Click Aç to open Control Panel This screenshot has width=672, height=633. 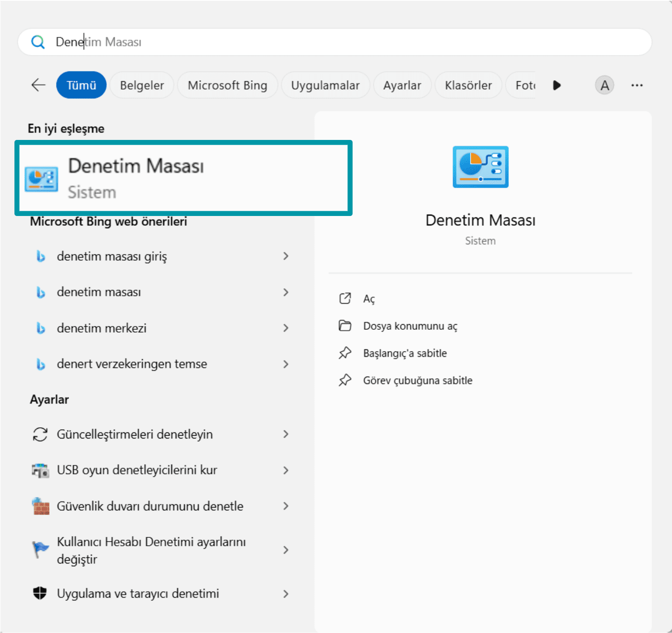coord(369,299)
